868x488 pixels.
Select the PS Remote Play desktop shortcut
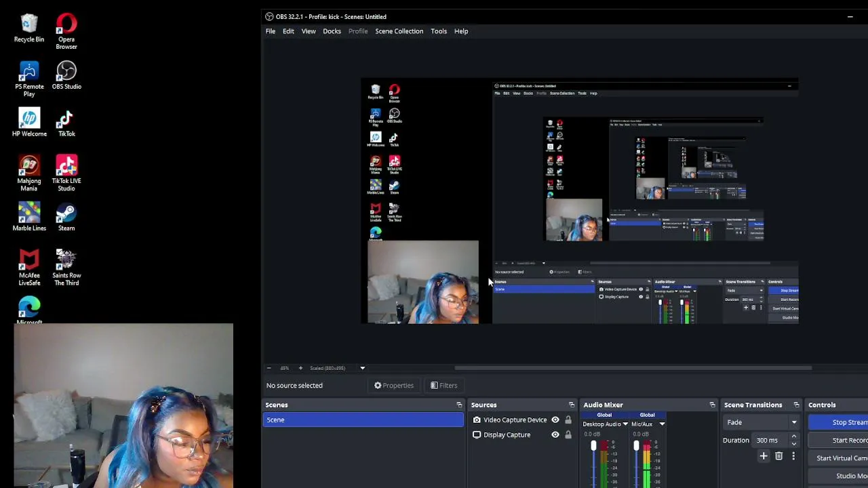pyautogui.click(x=29, y=79)
